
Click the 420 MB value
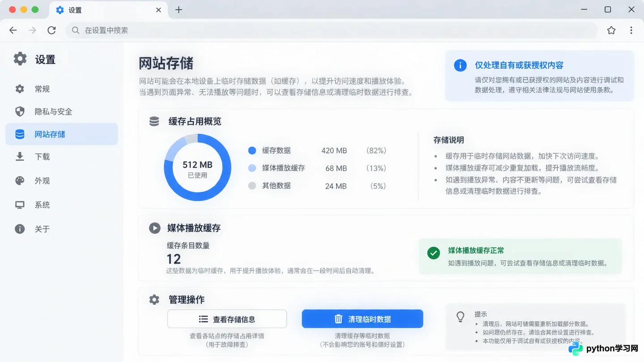point(334,151)
